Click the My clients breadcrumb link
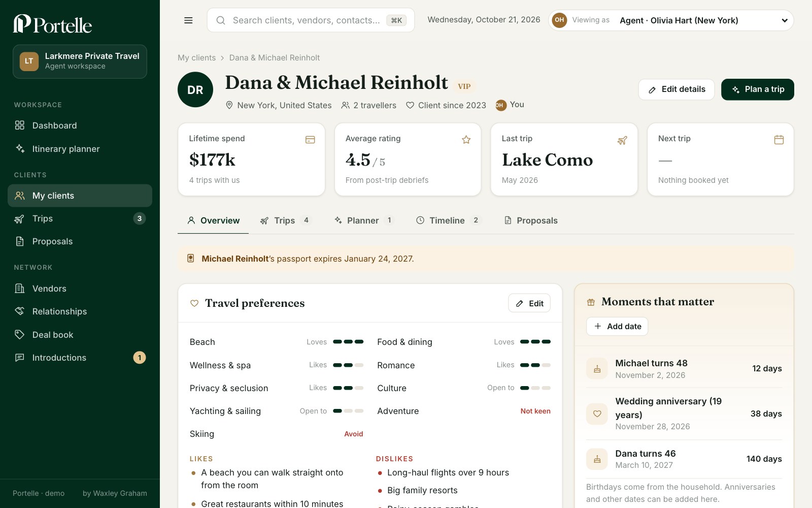 tap(197, 58)
